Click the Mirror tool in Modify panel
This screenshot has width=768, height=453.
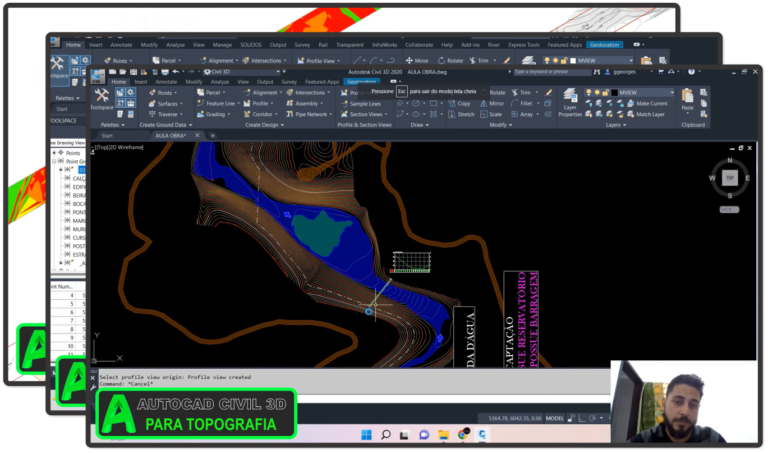tap(491, 103)
